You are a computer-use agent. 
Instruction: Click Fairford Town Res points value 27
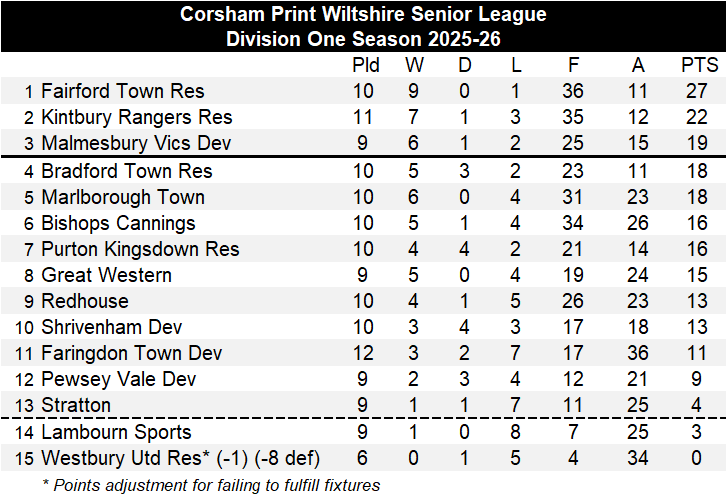click(699, 92)
